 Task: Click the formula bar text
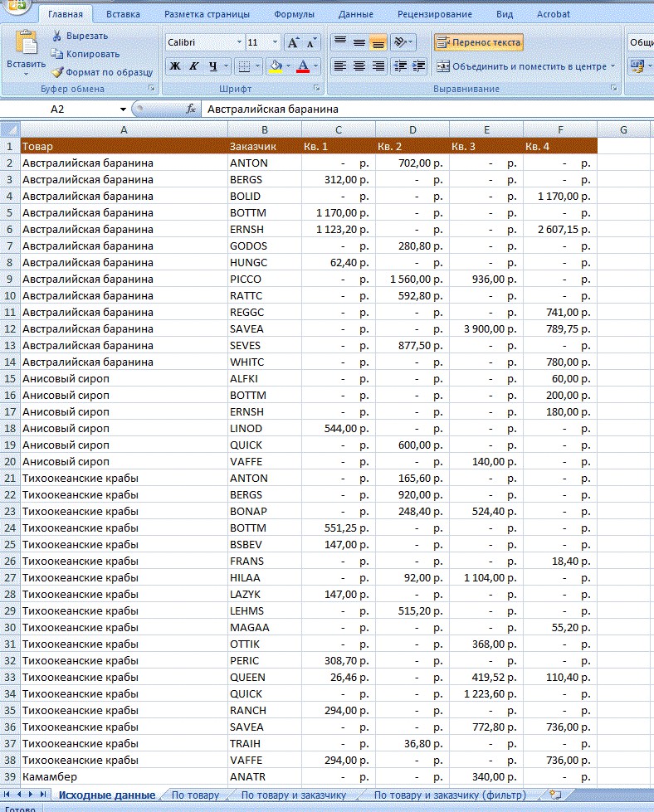click(272, 109)
